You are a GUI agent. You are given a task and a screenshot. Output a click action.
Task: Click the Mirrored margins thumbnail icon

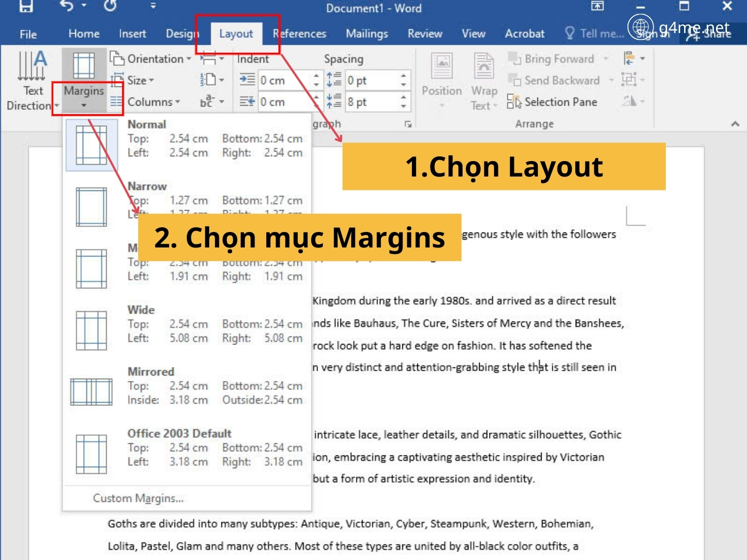coord(91,392)
